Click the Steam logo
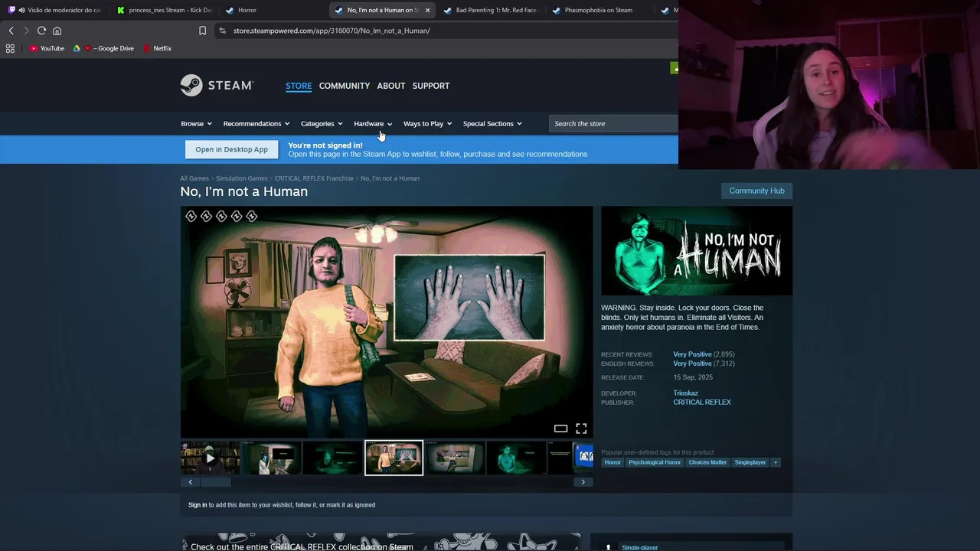 point(217,85)
